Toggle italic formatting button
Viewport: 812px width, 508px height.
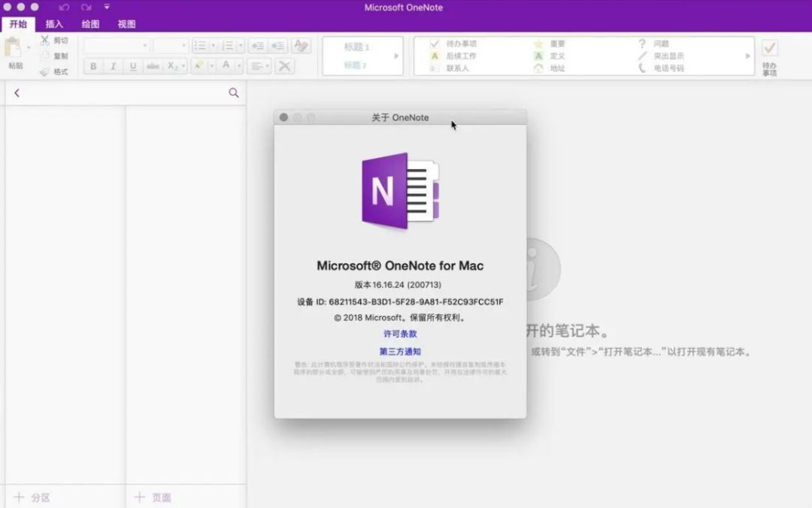pyautogui.click(x=113, y=66)
